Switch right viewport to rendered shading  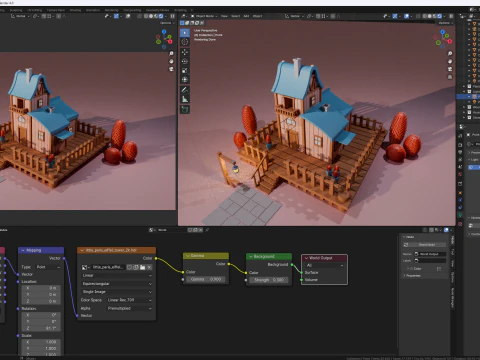(439, 16)
